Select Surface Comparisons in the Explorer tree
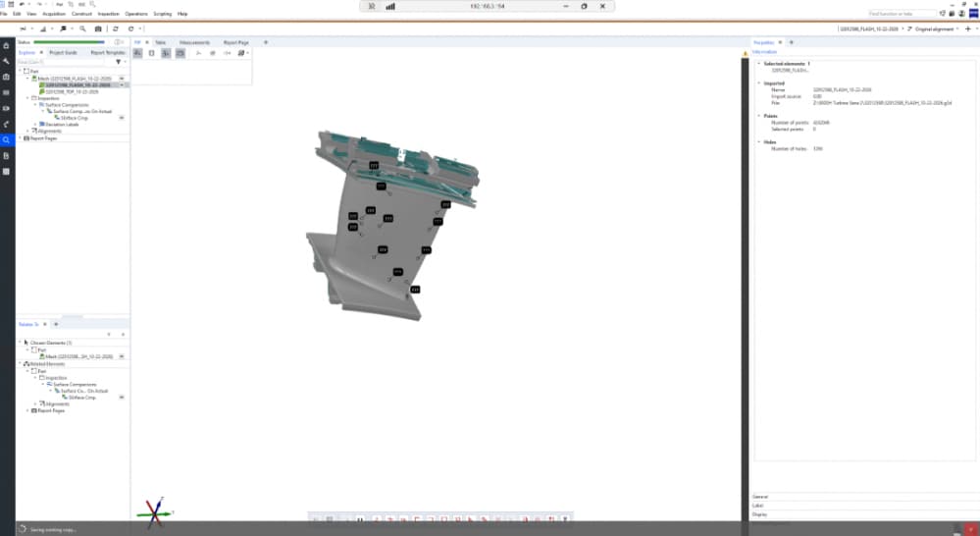The image size is (980, 536). [x=67, y=105]
